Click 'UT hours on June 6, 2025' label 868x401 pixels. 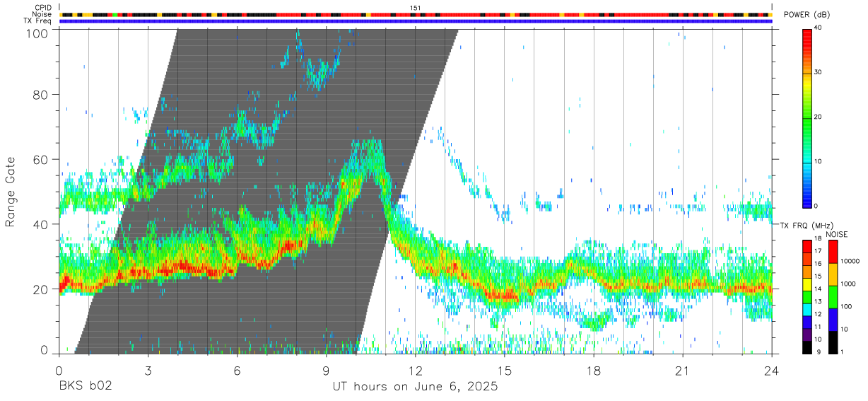(x=415, y=387)
